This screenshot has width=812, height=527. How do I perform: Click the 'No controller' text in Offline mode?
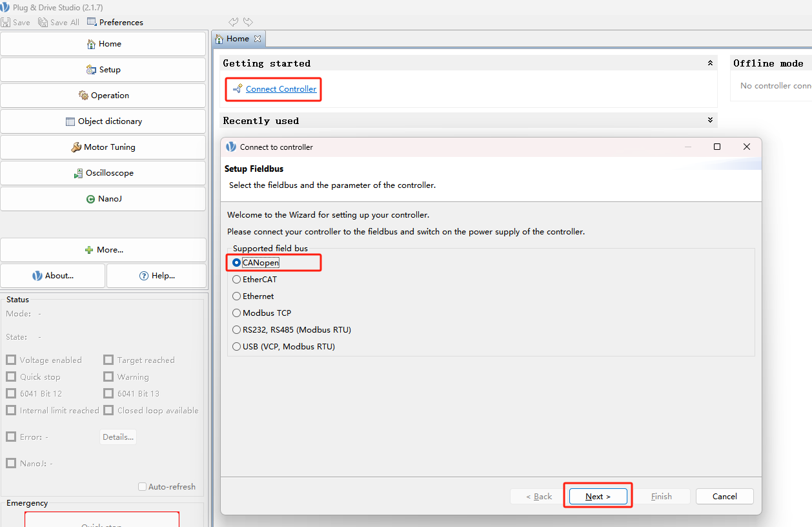click(776, 86)
